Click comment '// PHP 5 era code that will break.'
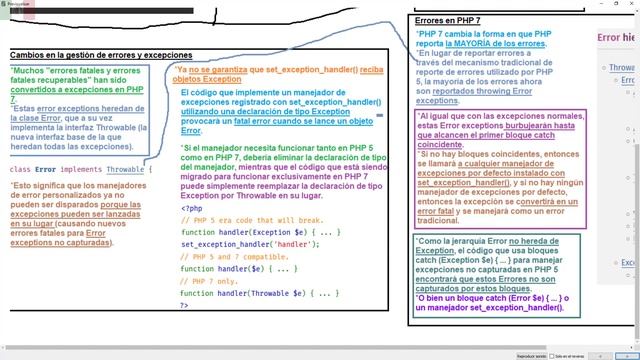Image resolution: width=640 pixels, height=360 pixels. click(252, 220)
